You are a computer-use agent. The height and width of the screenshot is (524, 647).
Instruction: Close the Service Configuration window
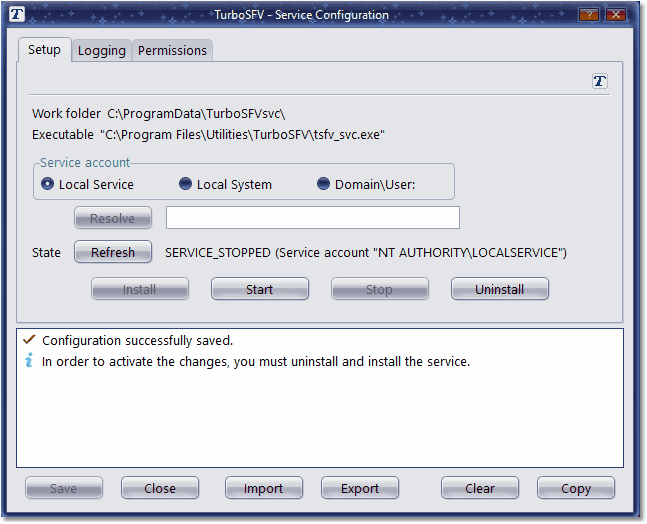(616, 15)
